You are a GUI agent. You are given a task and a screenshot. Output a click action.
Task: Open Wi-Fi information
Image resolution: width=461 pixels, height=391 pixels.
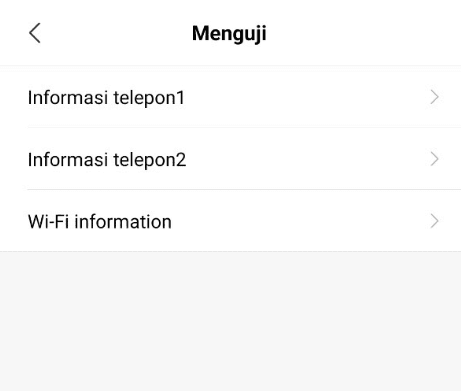pyautogui.click(x=230, y=221)
